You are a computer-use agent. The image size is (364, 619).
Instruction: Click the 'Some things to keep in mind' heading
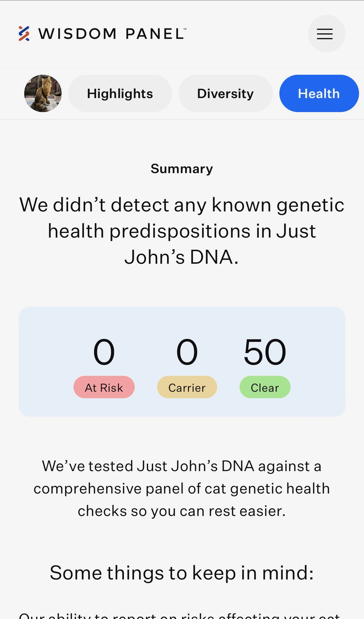[x=182, y=573]
